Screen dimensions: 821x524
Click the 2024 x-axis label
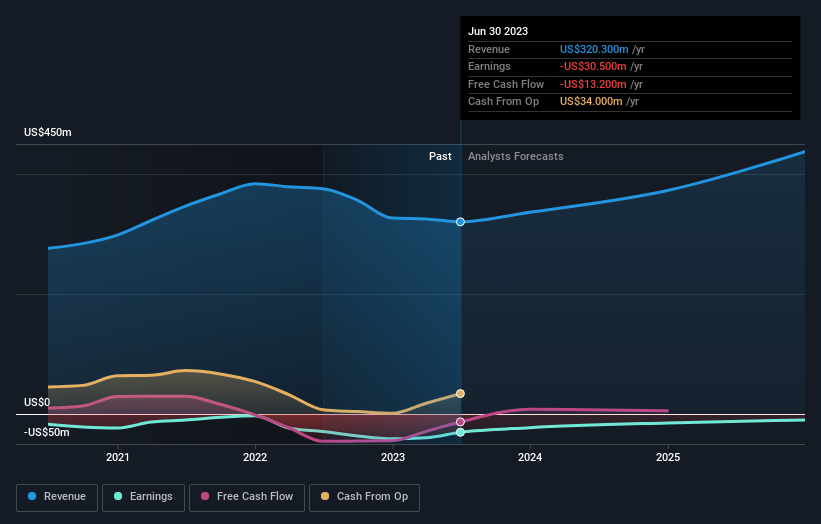pyautogui.click(x=530, y=458)
